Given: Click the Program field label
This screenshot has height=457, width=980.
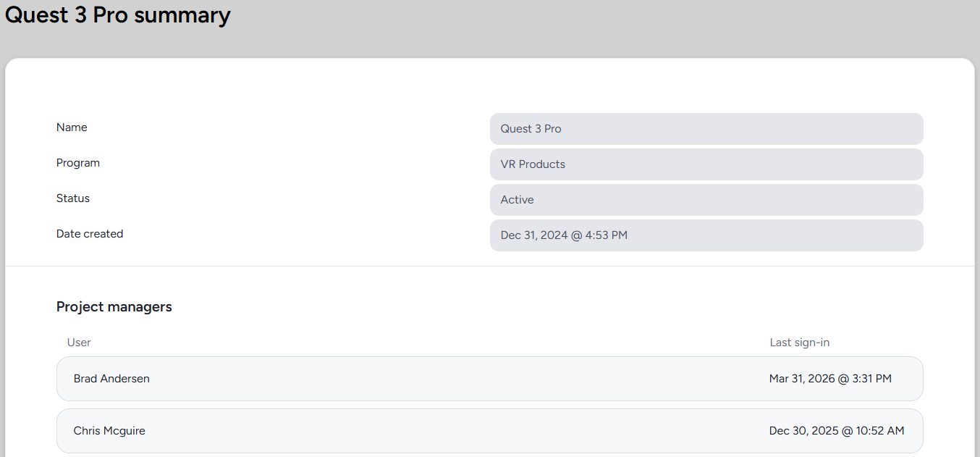Looking at the screenshot, I should pyautogui.click(x=78, y=163).
